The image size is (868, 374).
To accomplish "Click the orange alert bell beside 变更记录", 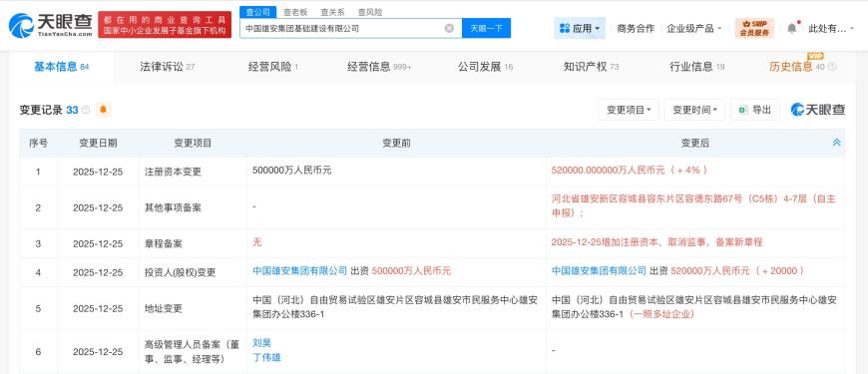I will 103,110.
